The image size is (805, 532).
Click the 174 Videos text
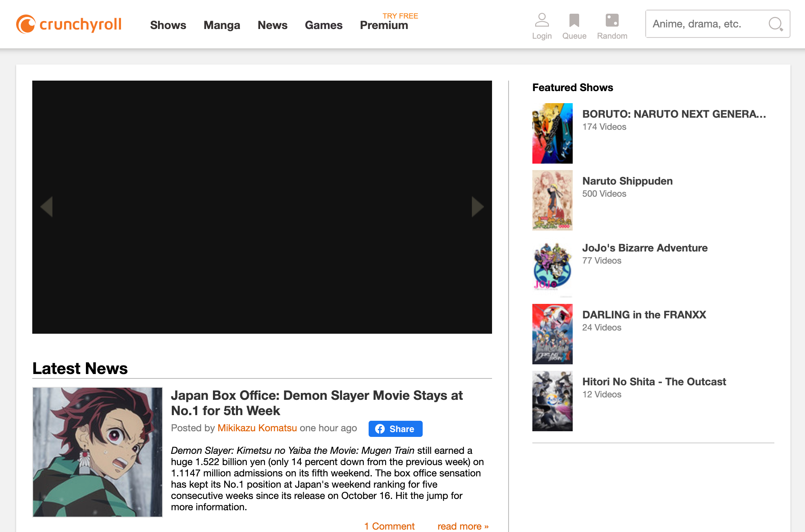pyautogui.click(x=604, y=127)
